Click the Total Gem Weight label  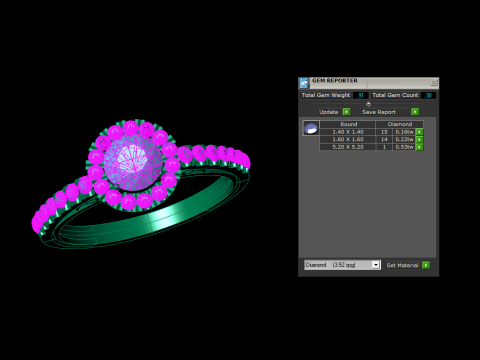326,95
